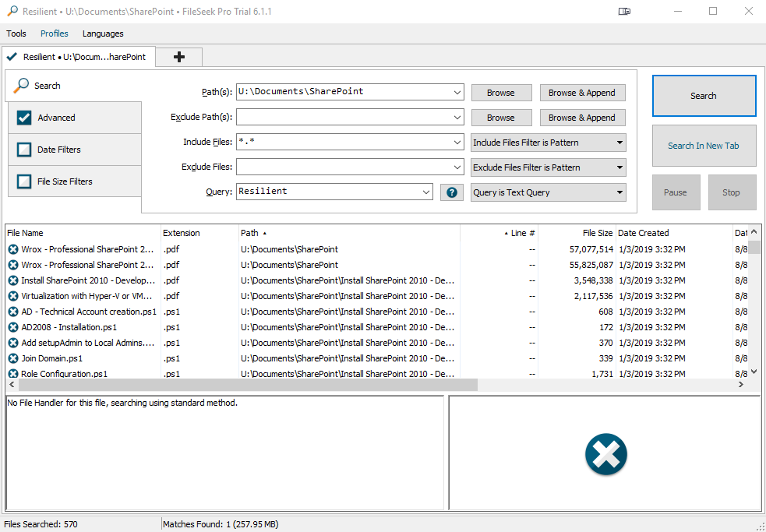Expand the Path(s) combo box arrow

456,93
